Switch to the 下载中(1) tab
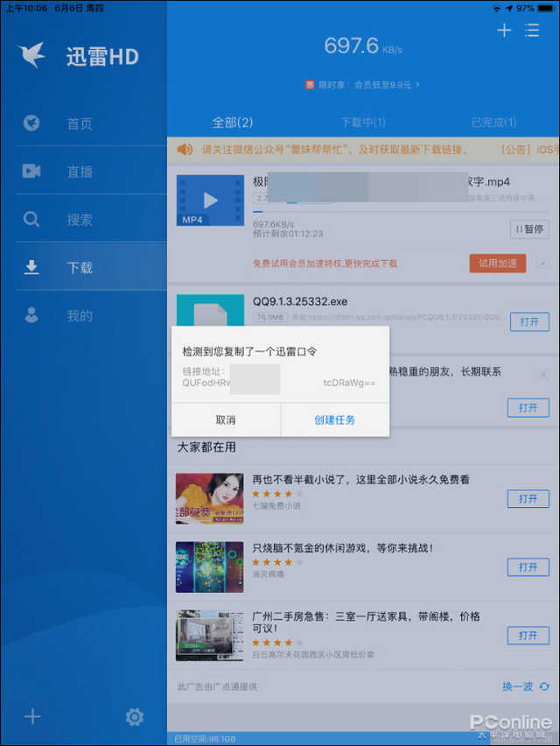 (x=363, y=123)
